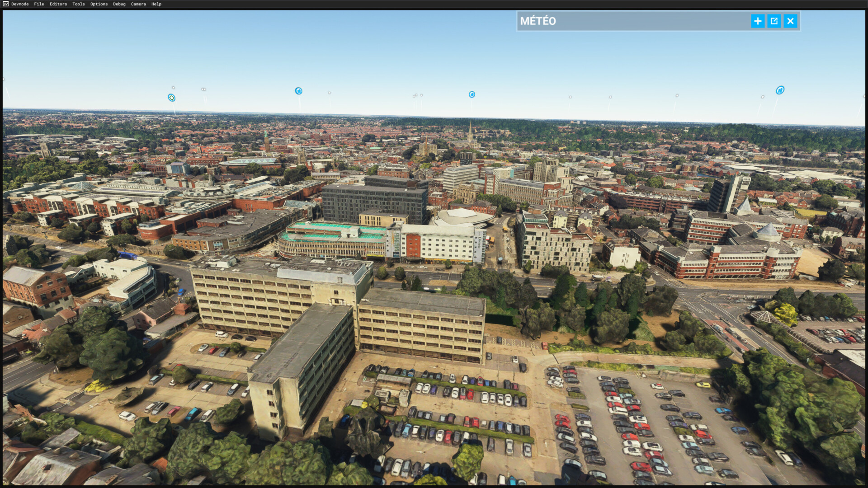Viewport: 868px width, 488px height.
Task: Select the large rightmost blue building marker
Action: coord(780,90)
